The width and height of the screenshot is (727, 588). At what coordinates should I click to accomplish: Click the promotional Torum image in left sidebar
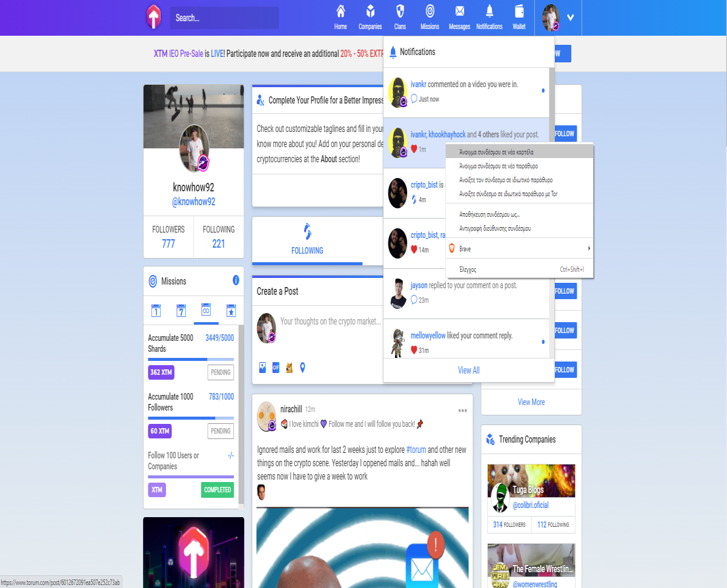194,552
